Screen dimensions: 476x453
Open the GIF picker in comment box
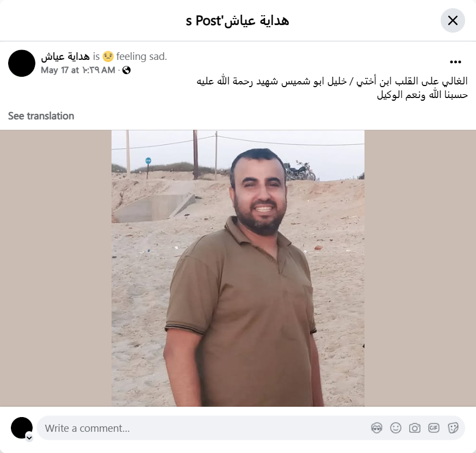434,428
